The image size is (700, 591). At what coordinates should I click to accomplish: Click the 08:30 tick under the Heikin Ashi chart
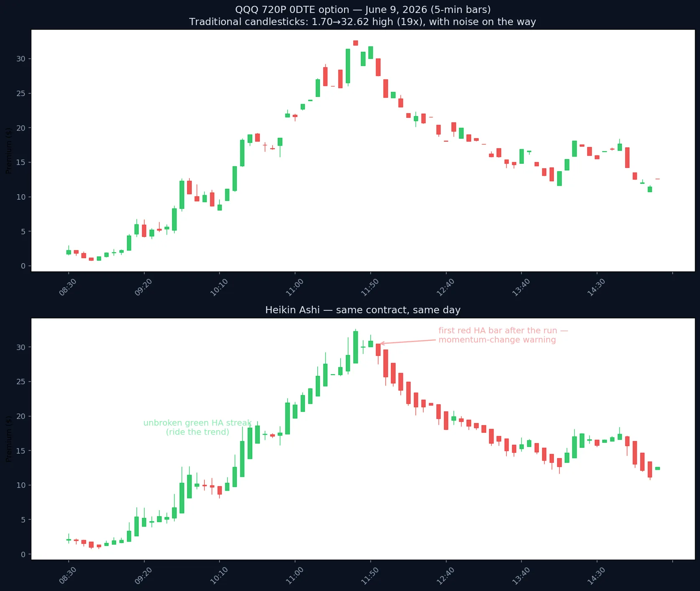point(68,576)
